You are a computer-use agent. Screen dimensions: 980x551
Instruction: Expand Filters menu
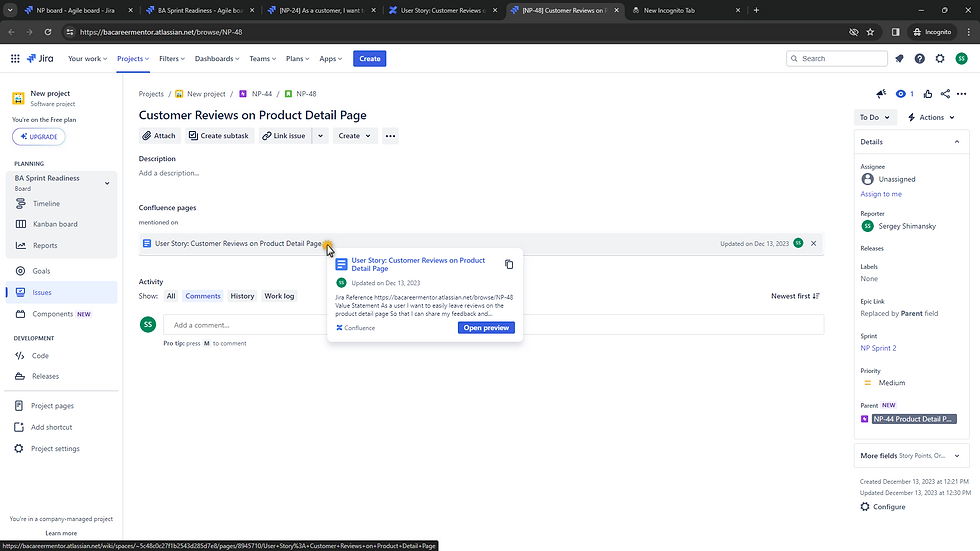pyautogui.click(x=172, y=59)
